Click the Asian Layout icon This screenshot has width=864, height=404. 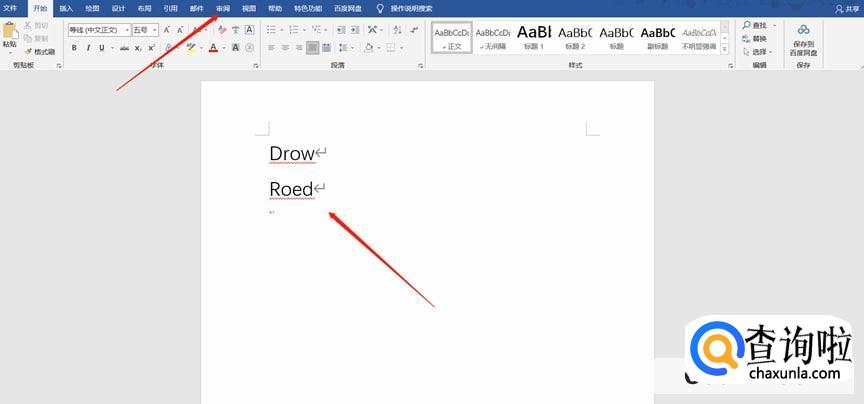pos(373,30)
